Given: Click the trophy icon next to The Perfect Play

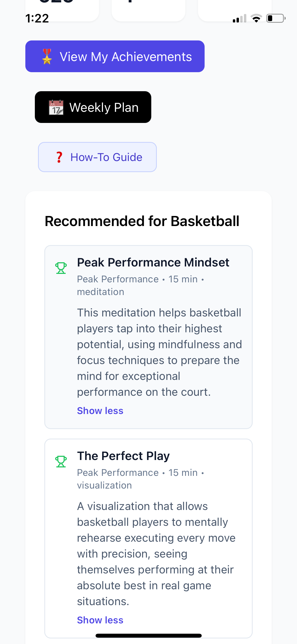Looking at the screenshot, I should [61, 461].
